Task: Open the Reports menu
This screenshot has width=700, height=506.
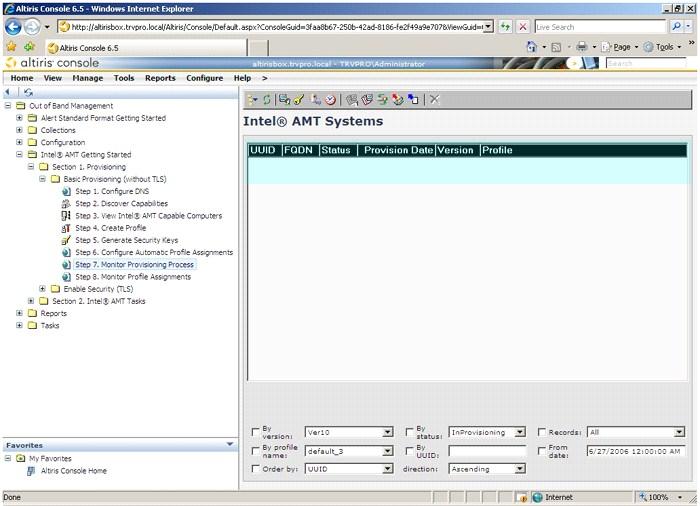Action: 160,78
